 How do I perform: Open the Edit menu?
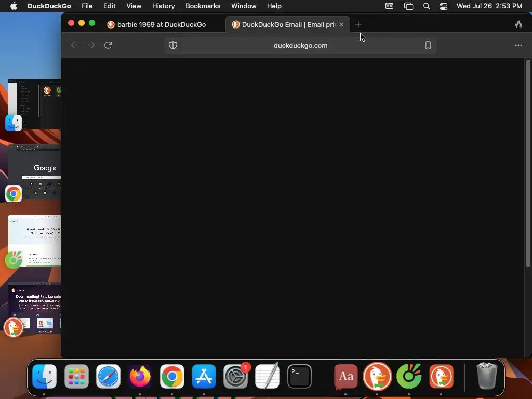tap(109, 6)
